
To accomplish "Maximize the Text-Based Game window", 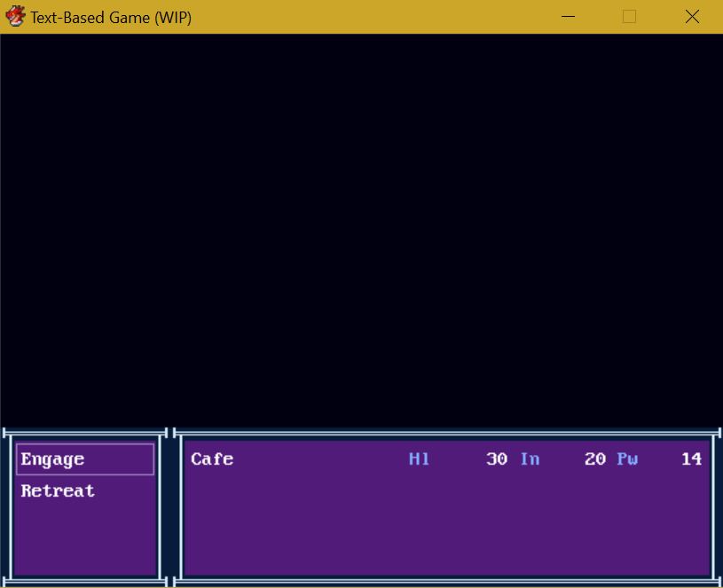I will [629, 17].
